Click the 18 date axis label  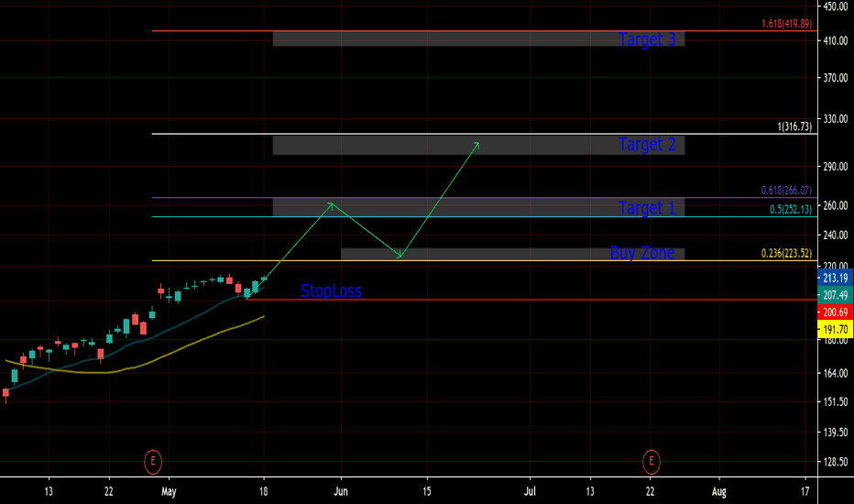pos(263,491)
